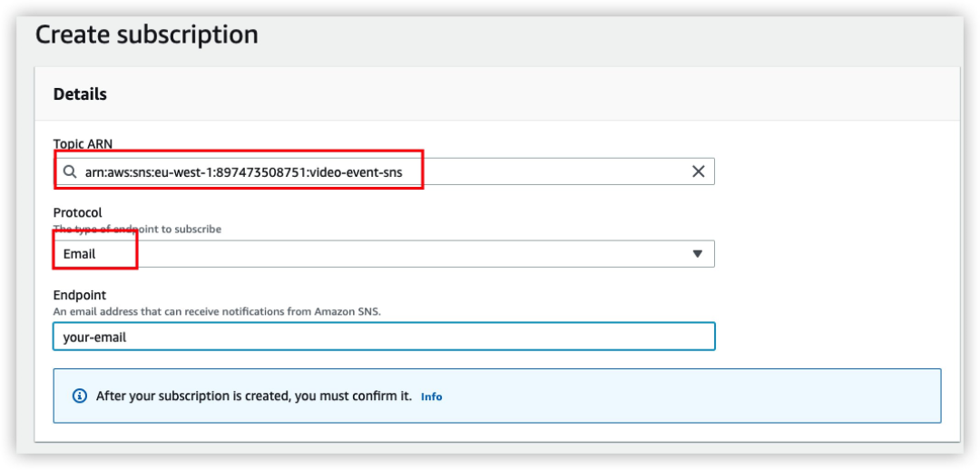Click "The type of endpoint to subscribe" description
The height and width of the screenshot is (470, 980).
click(x=137, y=230)
